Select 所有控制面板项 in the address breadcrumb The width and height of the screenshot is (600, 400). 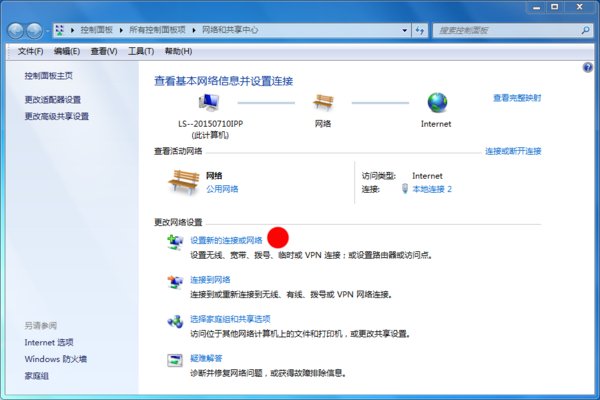pyautogui.click(x=157, y=30)
